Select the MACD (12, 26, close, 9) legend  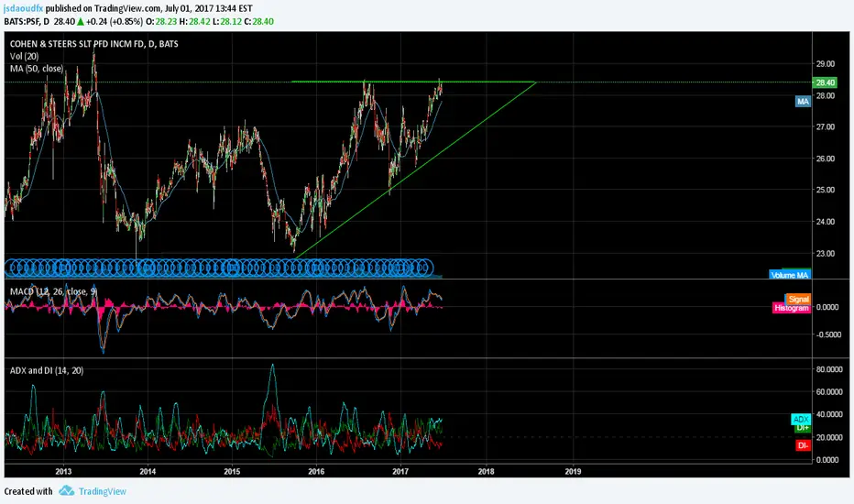click(x=53, y=291)
